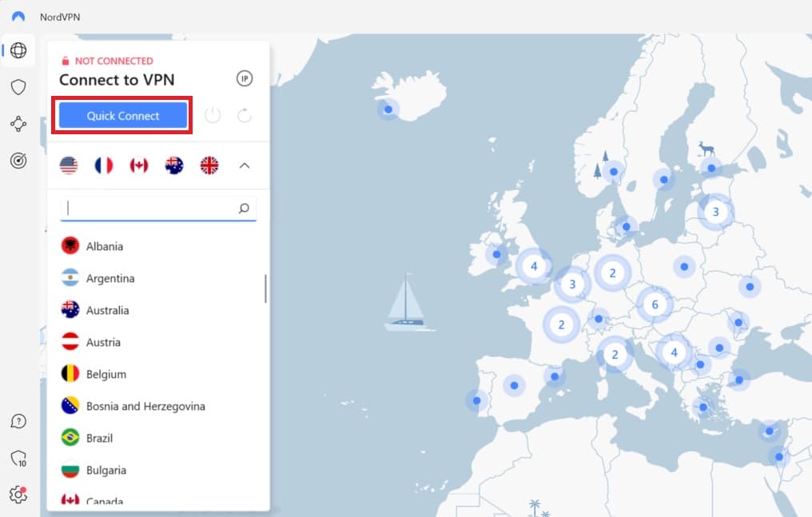The height and width of the screenshot is (517, 812).
Task: Open the Dark Web Monitor target icon
Action: tap(18, 161)
